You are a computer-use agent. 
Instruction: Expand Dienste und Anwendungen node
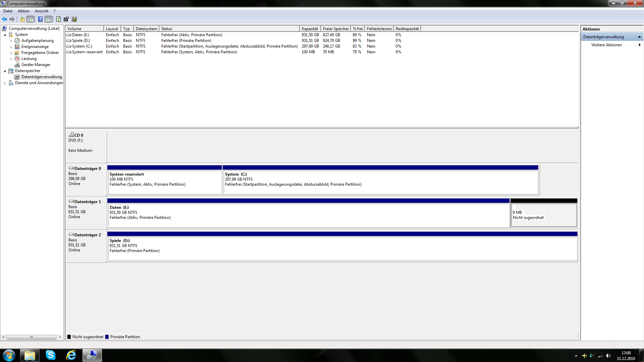tap(5, 83)
